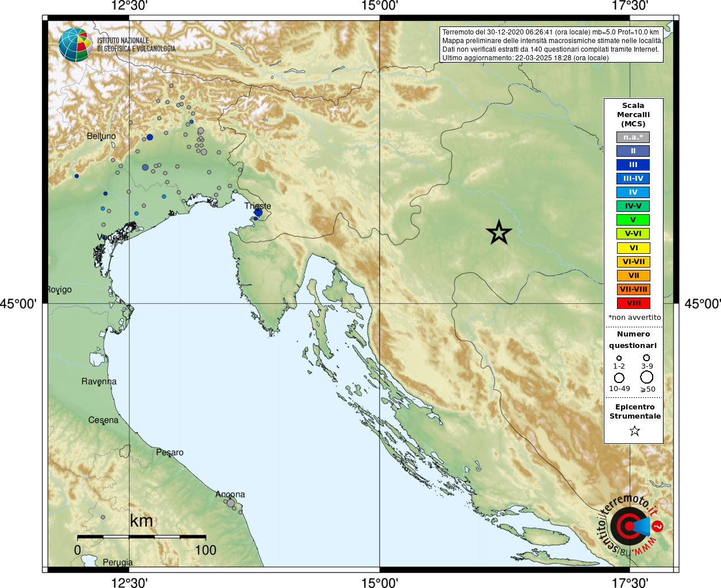The width and height of the screenshot is (721, 588).
Task: Select the intensity IV legend swatch
Action: (x=633, y=192)
